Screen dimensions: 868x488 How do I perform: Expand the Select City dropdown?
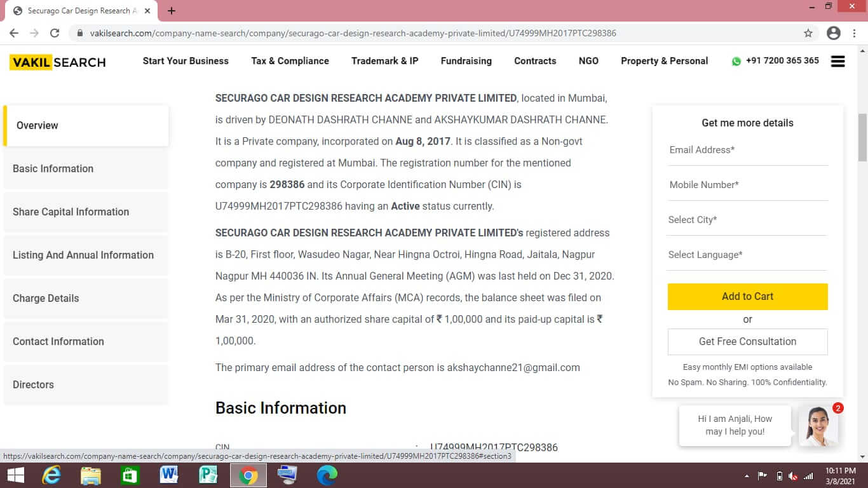[747, 220]
